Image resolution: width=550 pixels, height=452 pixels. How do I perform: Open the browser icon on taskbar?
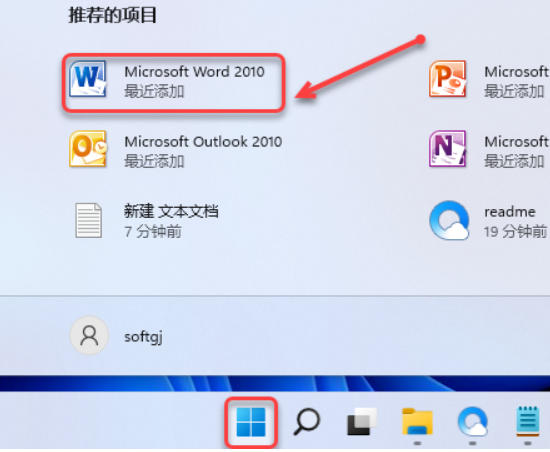click(472, 421)
